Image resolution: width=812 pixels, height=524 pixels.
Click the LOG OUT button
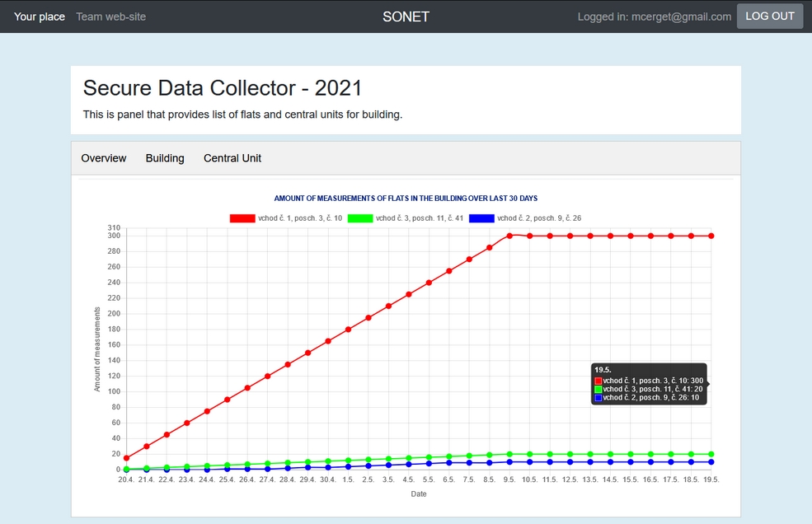[x=769, y=16]
